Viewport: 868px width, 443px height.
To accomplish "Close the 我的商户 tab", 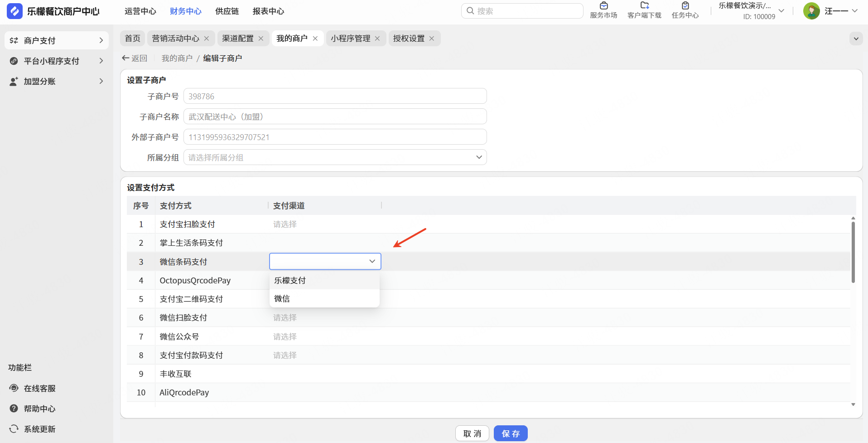I will point(315,39).
